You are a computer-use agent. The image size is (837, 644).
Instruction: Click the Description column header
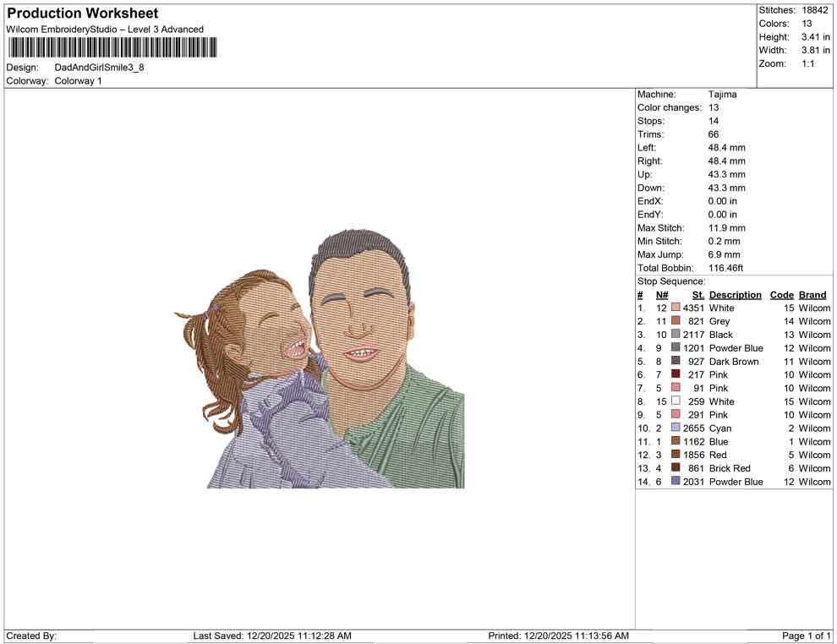(x=735, y=295)
